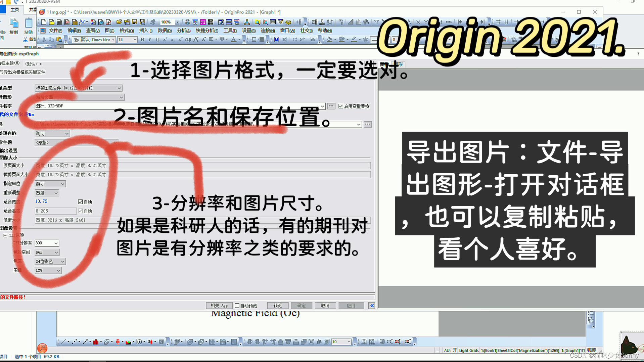Viewport: 644px width, 362px height.
Task: Open a project with the Open folder icon
Action: 119,22
